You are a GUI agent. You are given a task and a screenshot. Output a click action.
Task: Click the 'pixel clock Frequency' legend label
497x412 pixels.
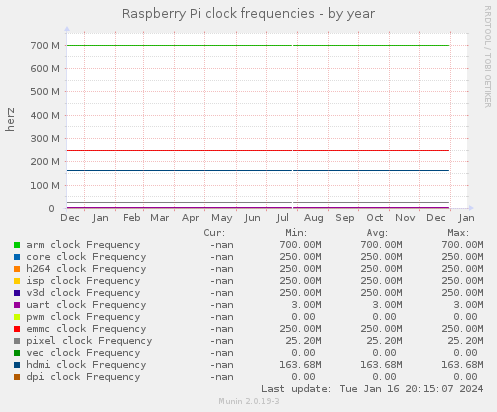coord(89,341)
